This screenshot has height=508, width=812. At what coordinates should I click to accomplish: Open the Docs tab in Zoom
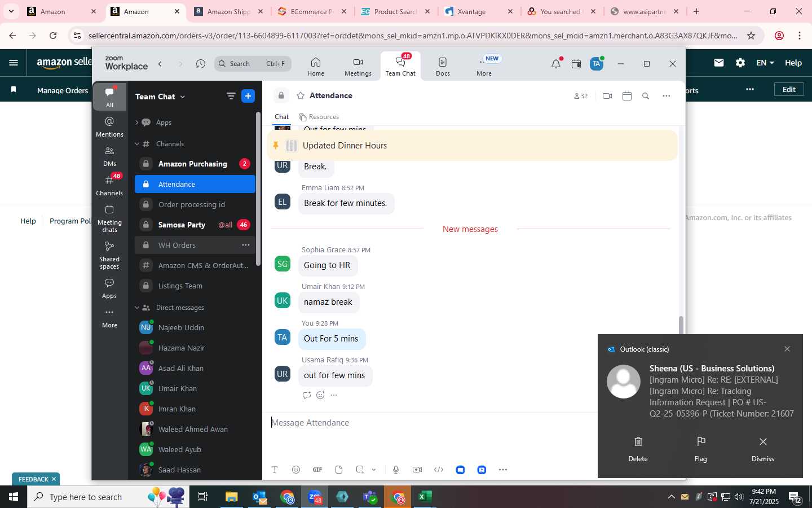pos(443,67)
